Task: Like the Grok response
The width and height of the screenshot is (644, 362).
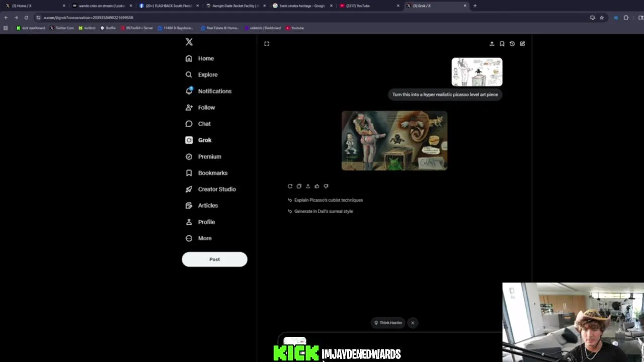Action: (317, 186)
